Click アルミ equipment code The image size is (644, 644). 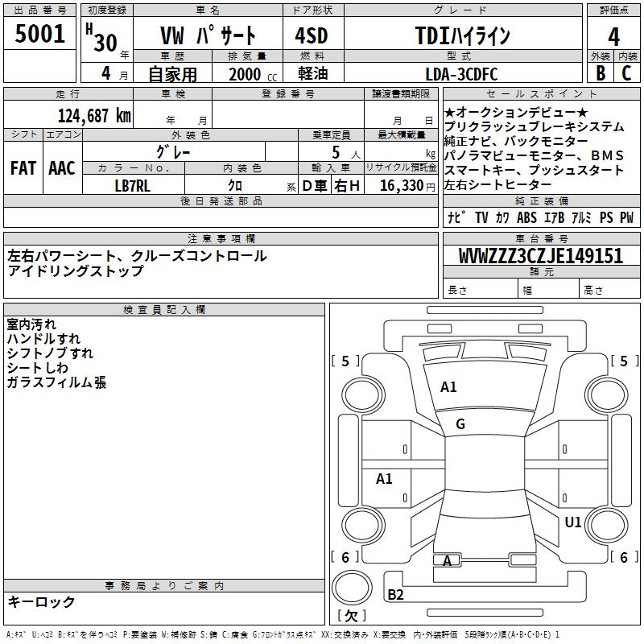click(581, 217)
